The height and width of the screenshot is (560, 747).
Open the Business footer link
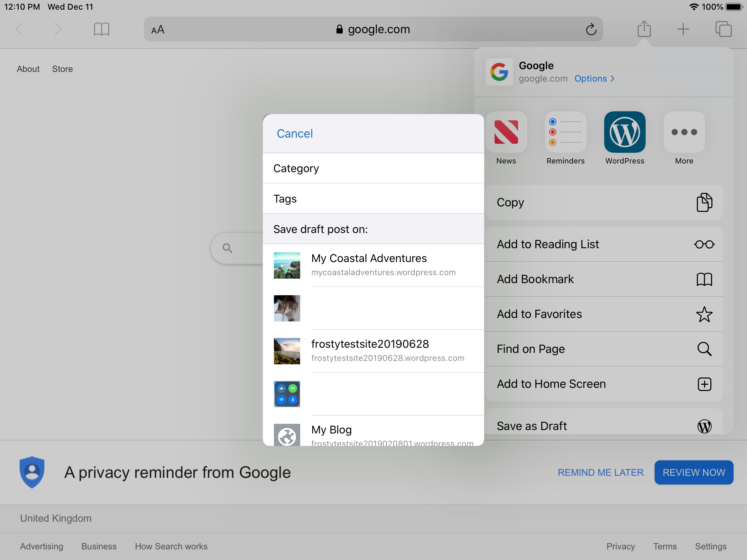99,547
